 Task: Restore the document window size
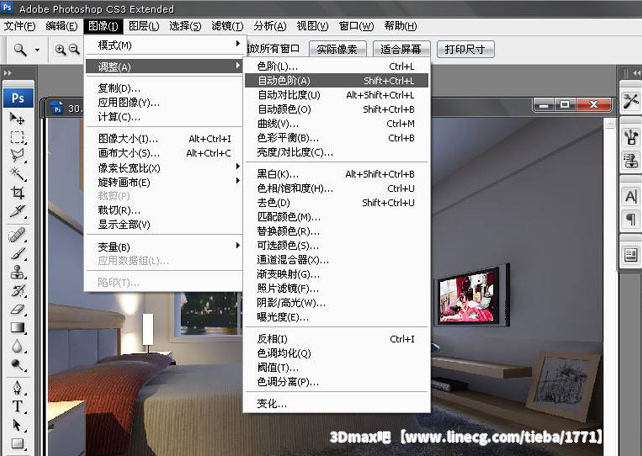tap(565, 105)
